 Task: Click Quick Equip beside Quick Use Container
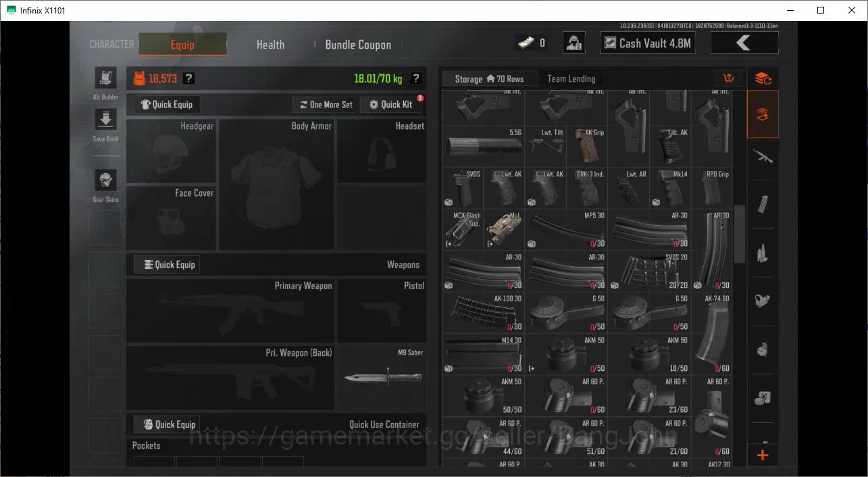tap(167, 424)
